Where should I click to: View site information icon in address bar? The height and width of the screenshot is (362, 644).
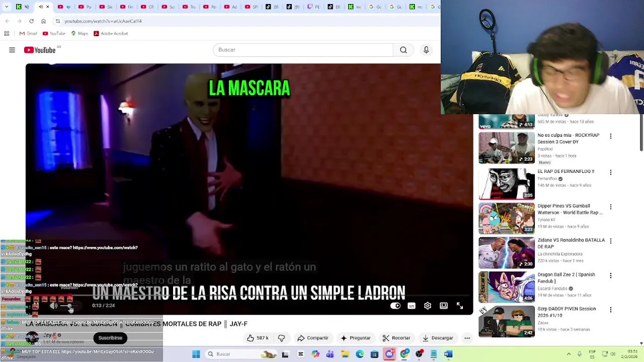coord(58,21)
